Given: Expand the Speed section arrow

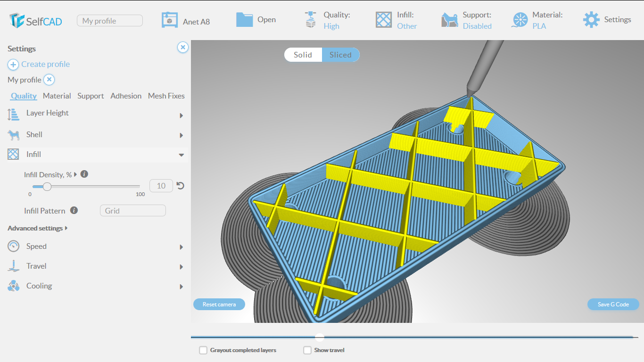Looking at the screenshot, I should [182, 247].
